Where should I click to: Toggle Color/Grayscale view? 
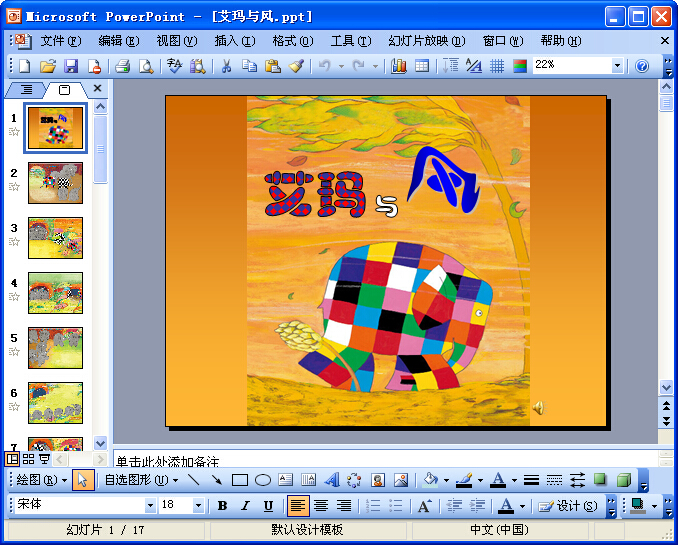tap(520, 66)
